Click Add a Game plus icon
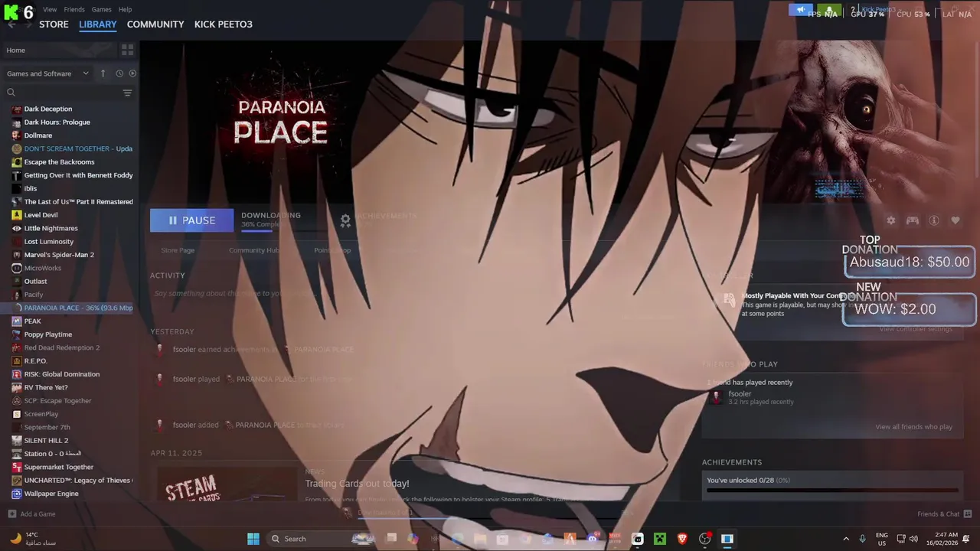Image resolution: width=980 pixels, height=551 pixels. coord(11,514)
